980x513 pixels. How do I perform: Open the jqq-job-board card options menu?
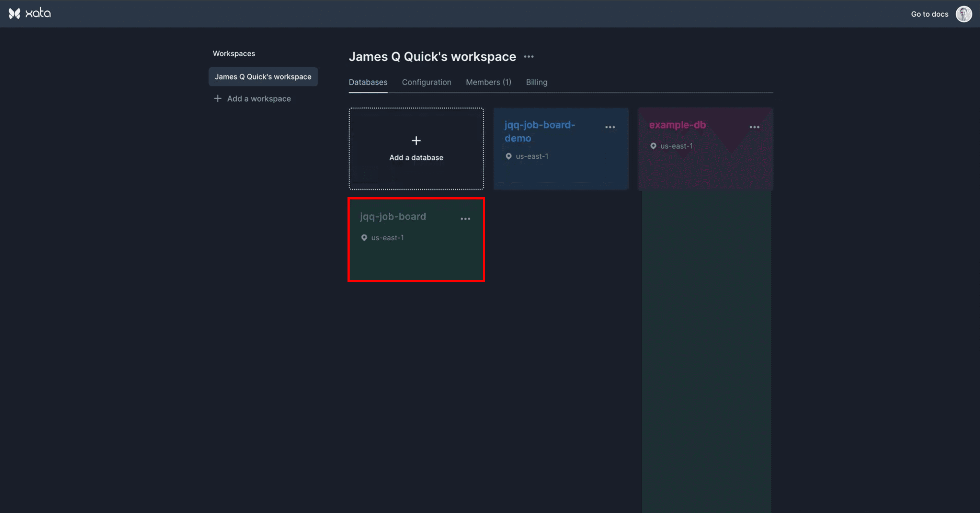tap(465, 219)
